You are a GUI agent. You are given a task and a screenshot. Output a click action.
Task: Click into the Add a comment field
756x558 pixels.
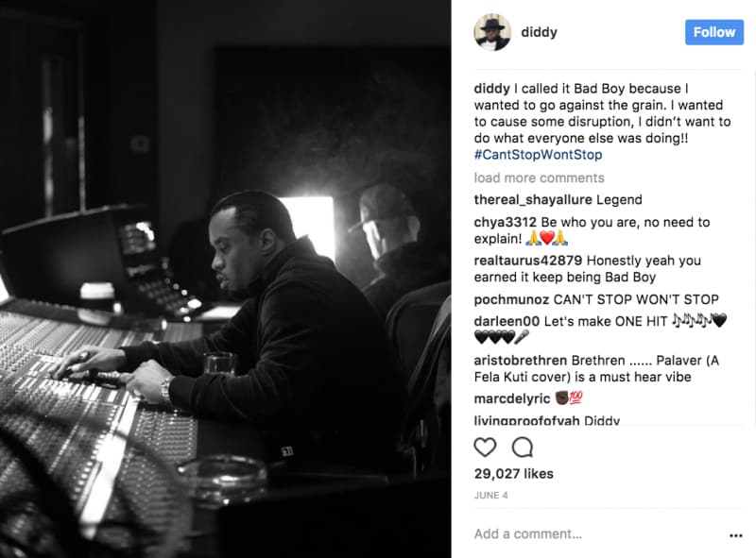[x=598, y=533]
